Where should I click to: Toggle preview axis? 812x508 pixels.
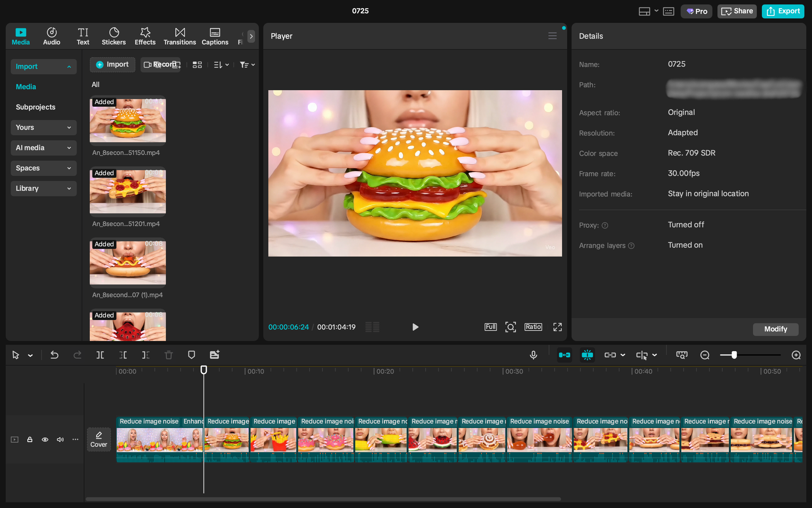(642, 356)
